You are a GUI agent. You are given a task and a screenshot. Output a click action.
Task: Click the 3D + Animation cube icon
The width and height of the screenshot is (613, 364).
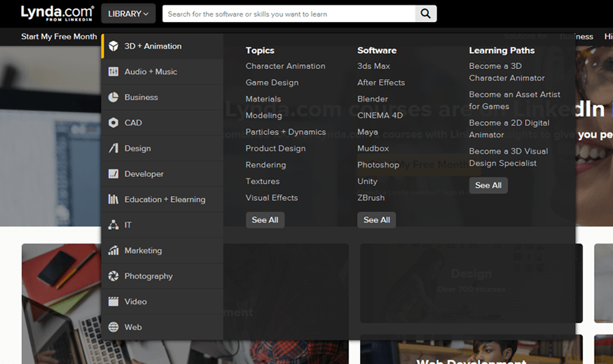tap(113, 46)
